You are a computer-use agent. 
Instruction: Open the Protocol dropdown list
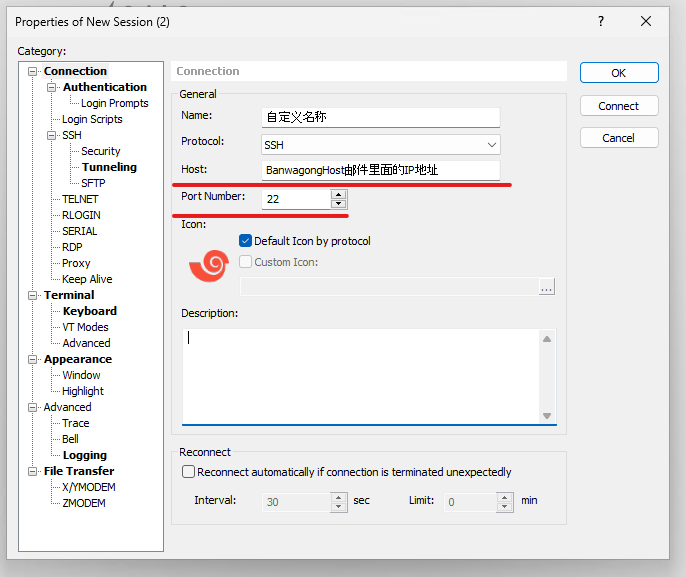[x=491, y=145]
